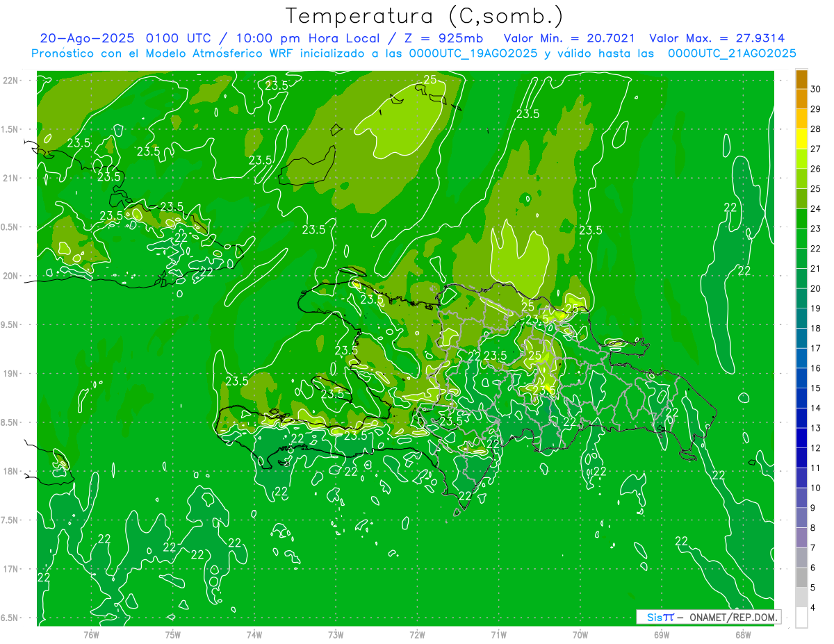This screenshot has height=644, width=834.
Task: Pick the blue swatch between 14 and 15
Action: tap(801, 398)
